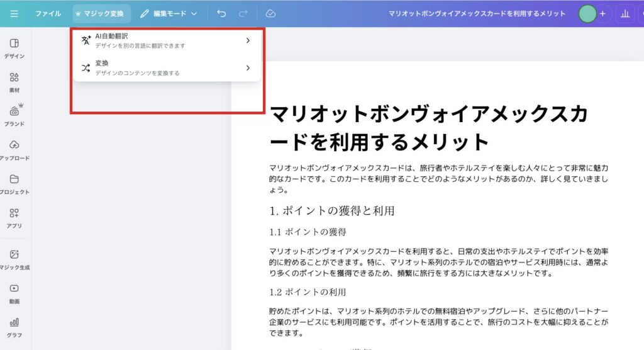Screen dimensions: 644x350
Task: Open the ファイル menu
Action: 48,14
